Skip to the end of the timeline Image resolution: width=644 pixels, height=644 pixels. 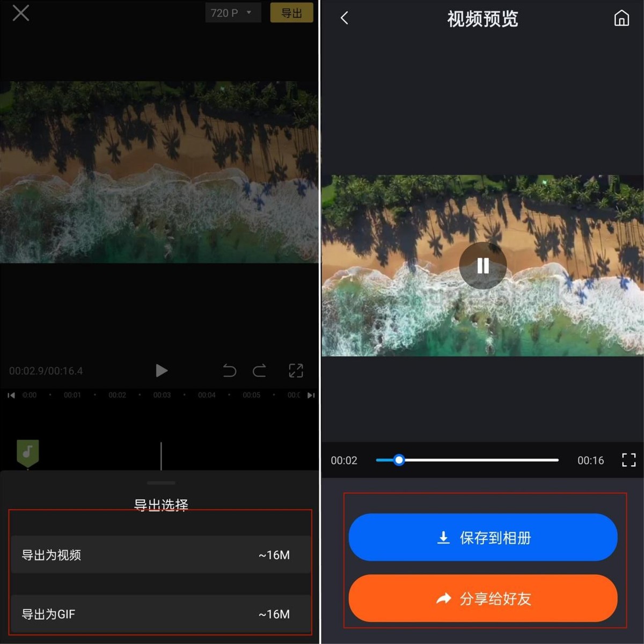coord(311,395)
